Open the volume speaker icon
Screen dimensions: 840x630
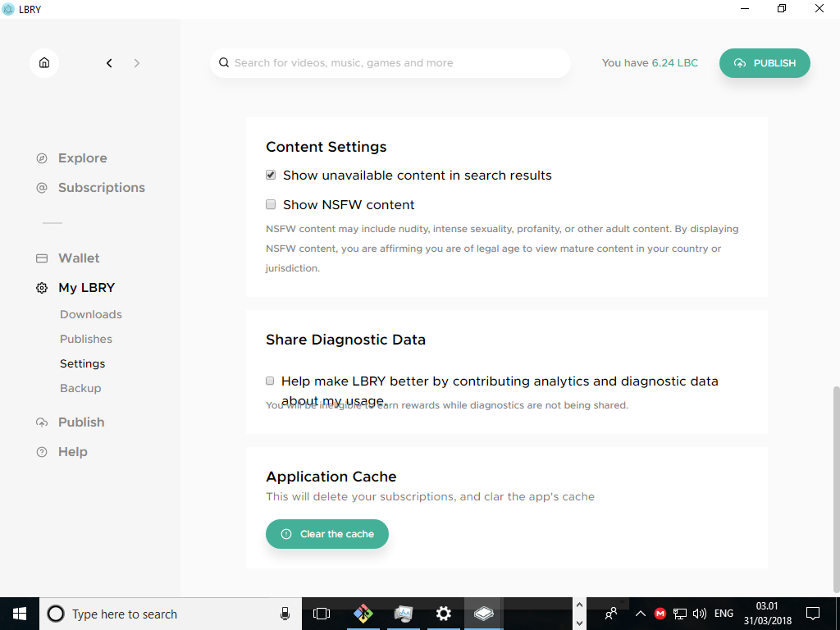[x=699, y=614]
